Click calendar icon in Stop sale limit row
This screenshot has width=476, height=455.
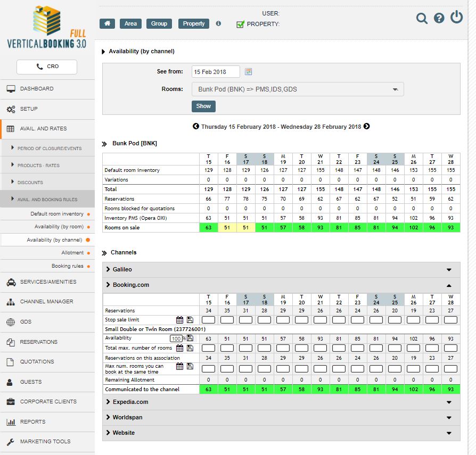180,320
